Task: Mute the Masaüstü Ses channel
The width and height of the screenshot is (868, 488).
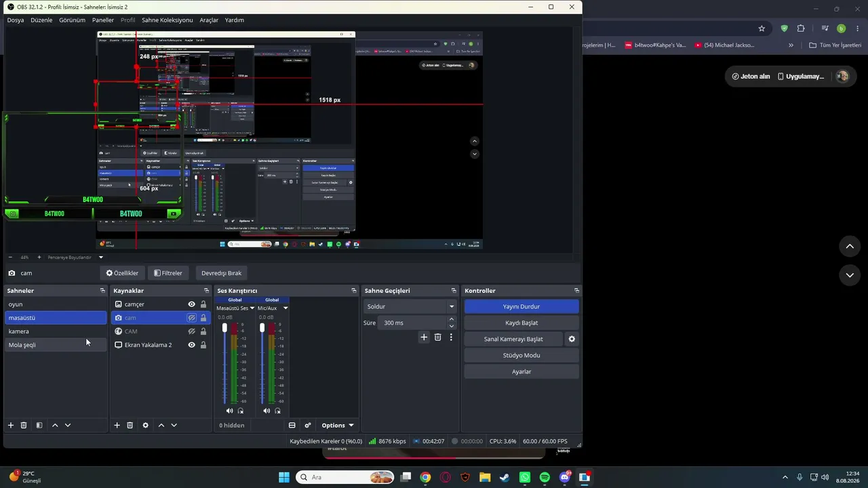Action: point(229,411)
